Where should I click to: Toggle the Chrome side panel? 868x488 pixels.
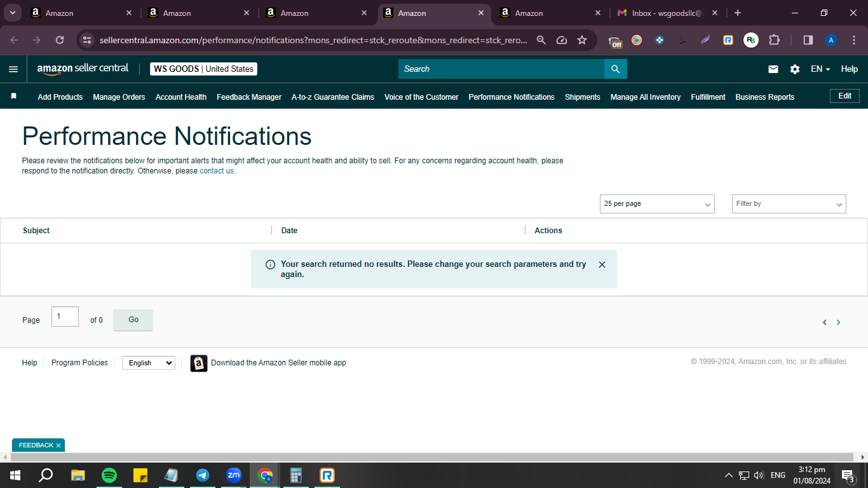click(808, 40)
